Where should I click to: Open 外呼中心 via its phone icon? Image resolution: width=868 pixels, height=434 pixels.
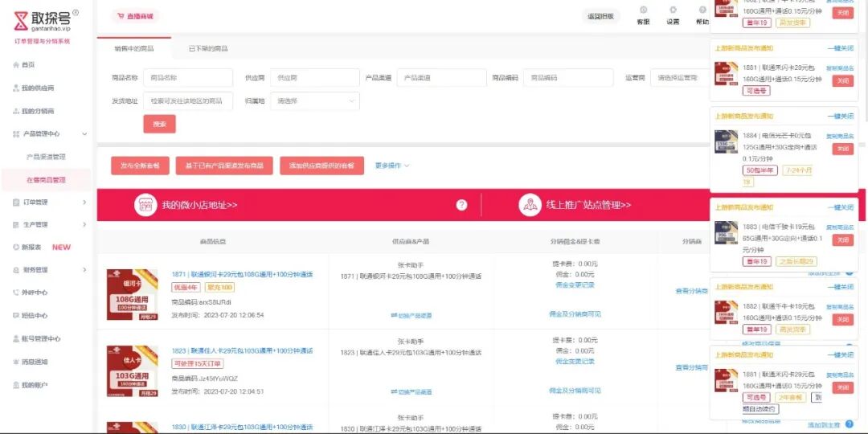coord(15,293)
